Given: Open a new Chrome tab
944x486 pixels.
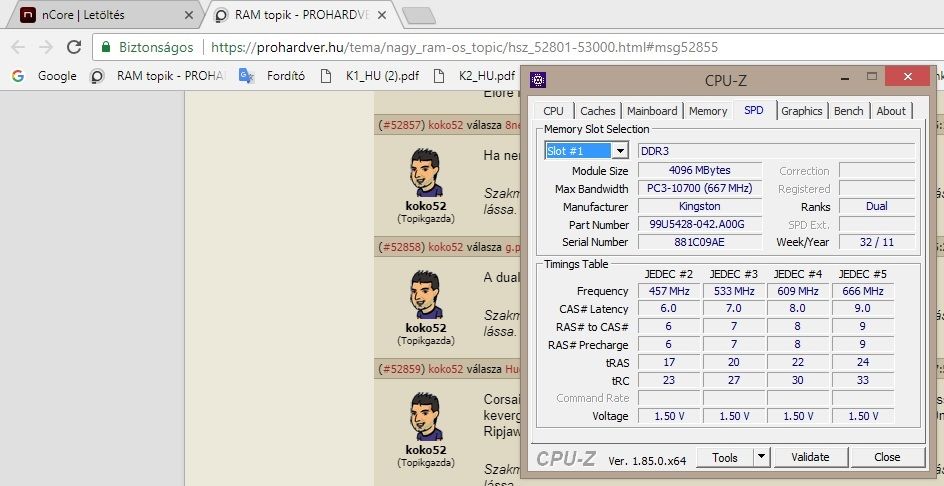Looking at the screenshot, I should (x=418, y=16).
